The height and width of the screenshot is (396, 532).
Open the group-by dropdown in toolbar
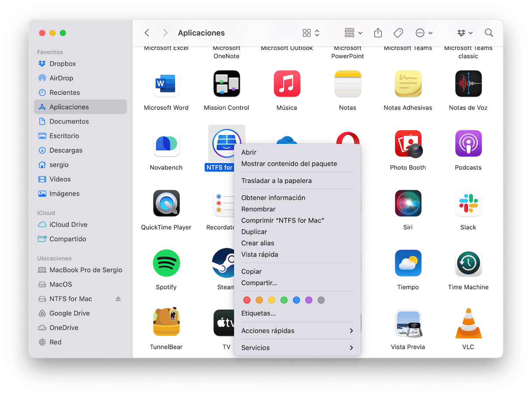click(x=353, y=33)
